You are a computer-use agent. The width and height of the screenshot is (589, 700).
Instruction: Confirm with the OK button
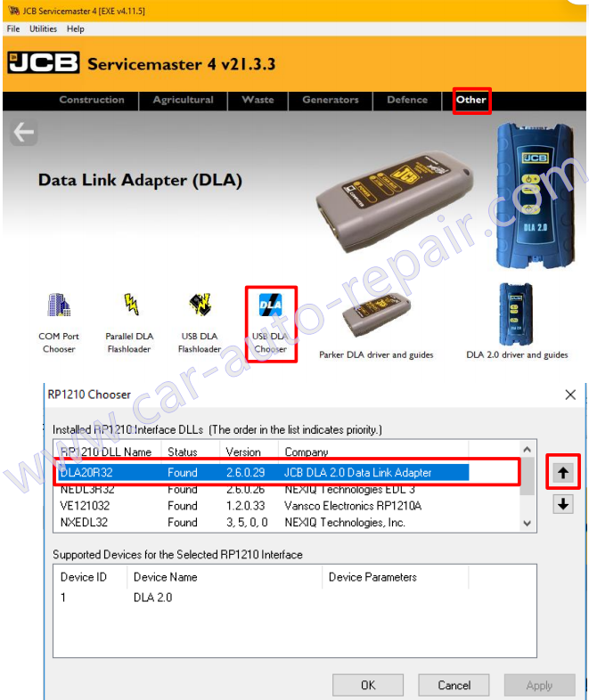tap(368, 685)
